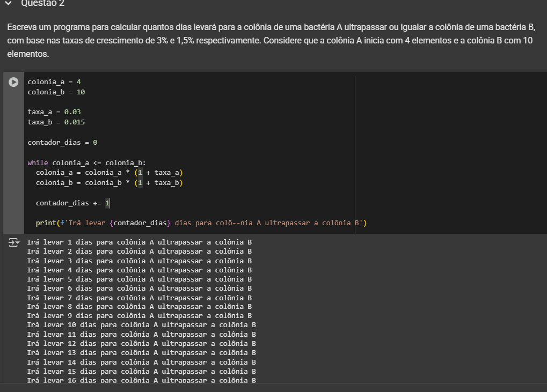Click output line 'Irá levar 1 dias'

tap(139, 242)
